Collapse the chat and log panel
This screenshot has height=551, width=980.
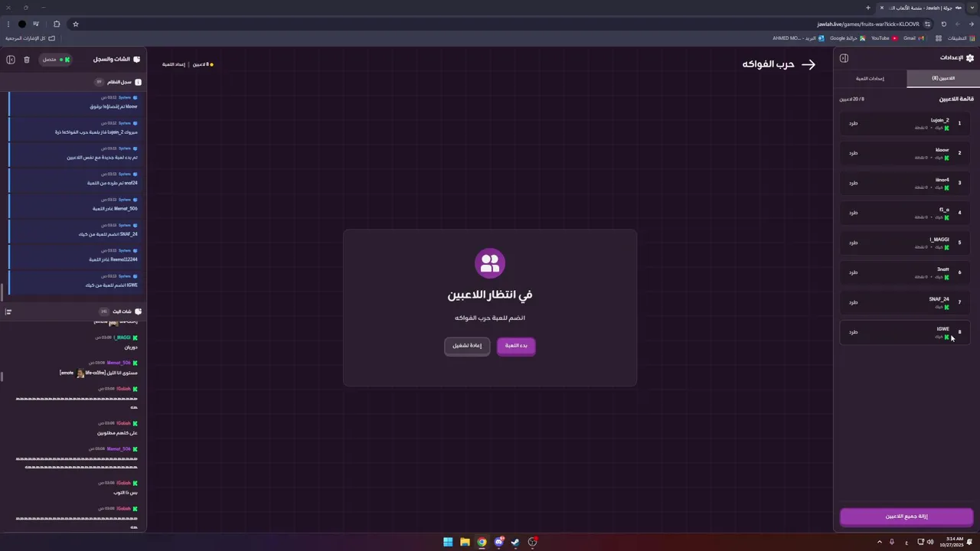point(11,59)
